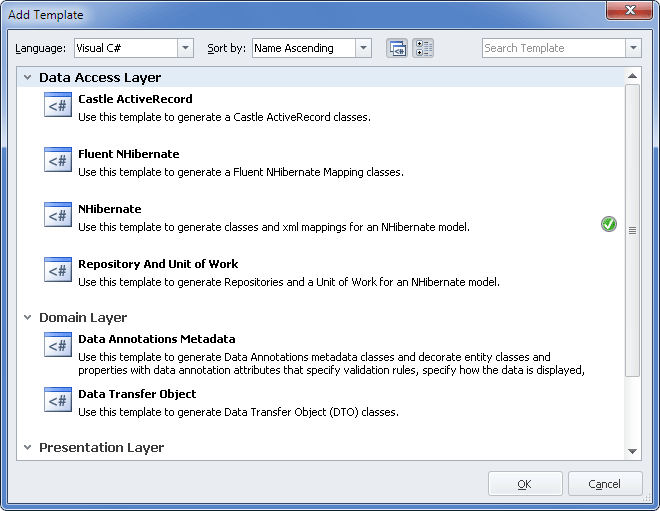Screen dimensions: 660x511
Task: Click the Domain Layer header text
Action: [x=83, y=318]
